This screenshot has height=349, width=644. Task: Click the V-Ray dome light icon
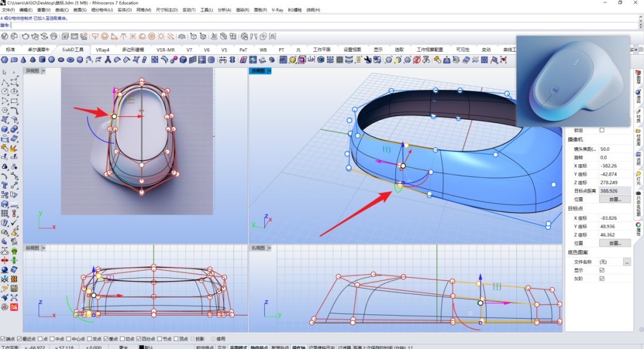pos(142,36)
